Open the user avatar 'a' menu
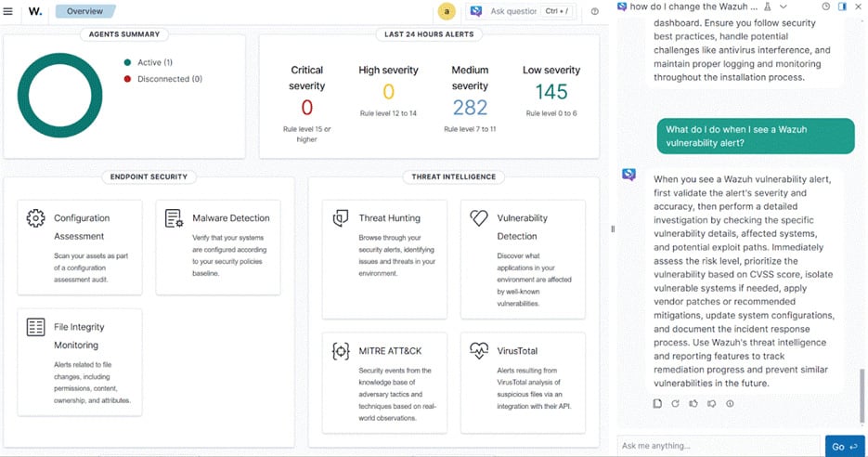 point(447,12)
